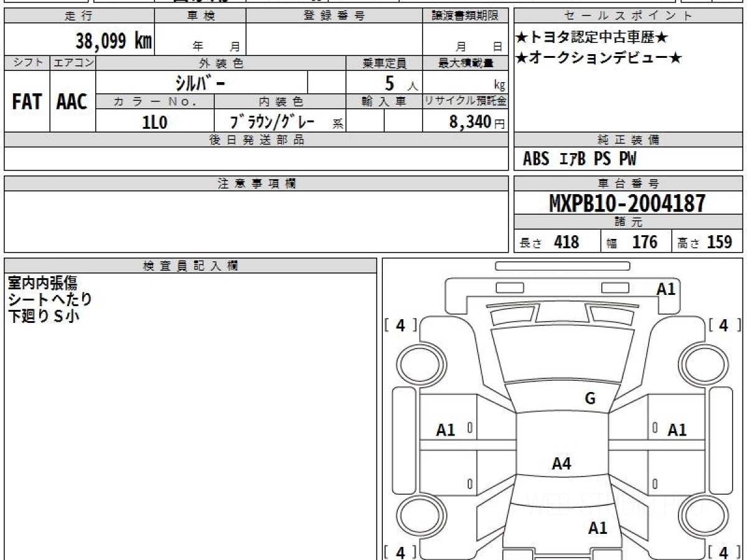The image size is (747, 560).
Task: Click the [4] tyre rating by front-left wheel
Action: pyautogui.click(x=401, y=325)
